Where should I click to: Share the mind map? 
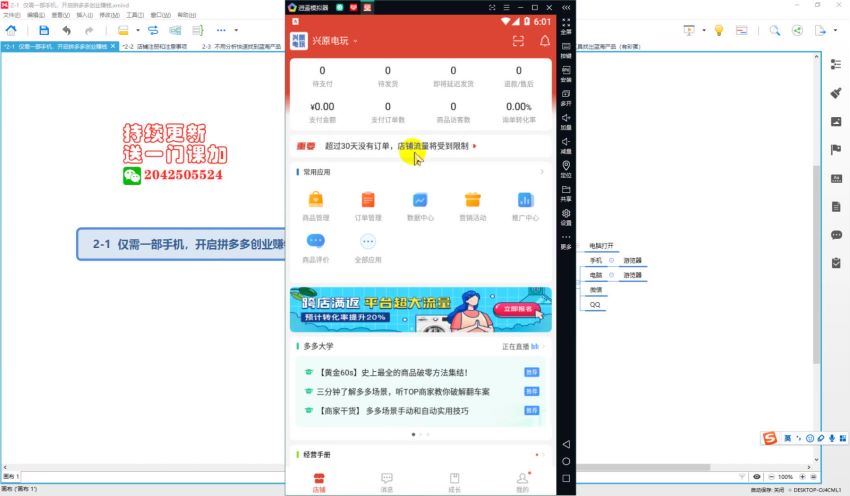pyautogui.click(x=797, y=30)
